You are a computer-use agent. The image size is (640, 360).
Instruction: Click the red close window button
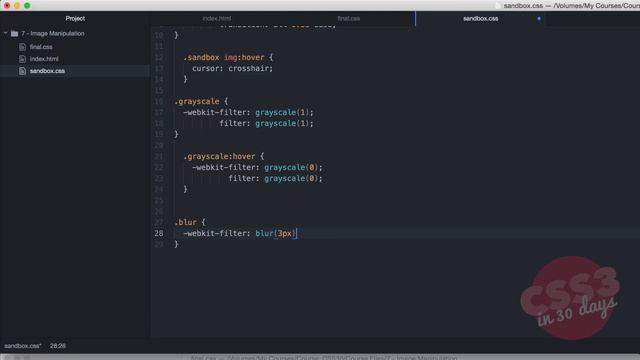click(7, 5)
